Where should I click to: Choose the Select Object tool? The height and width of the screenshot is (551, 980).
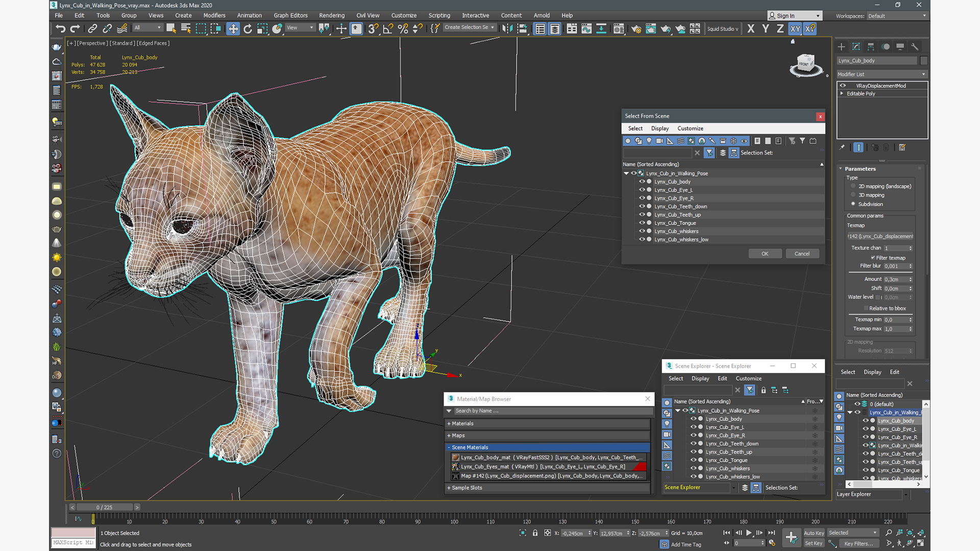[x=171, y=29]
